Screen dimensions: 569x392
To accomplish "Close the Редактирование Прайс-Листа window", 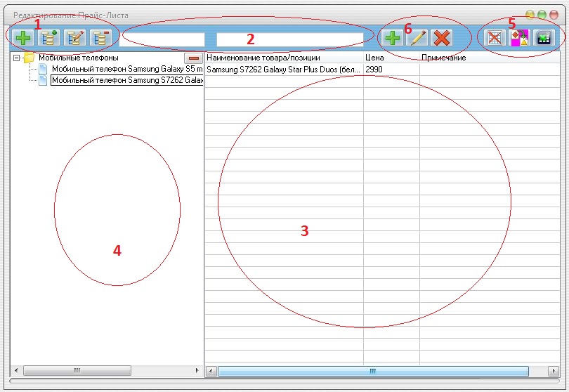I will 554,15.
